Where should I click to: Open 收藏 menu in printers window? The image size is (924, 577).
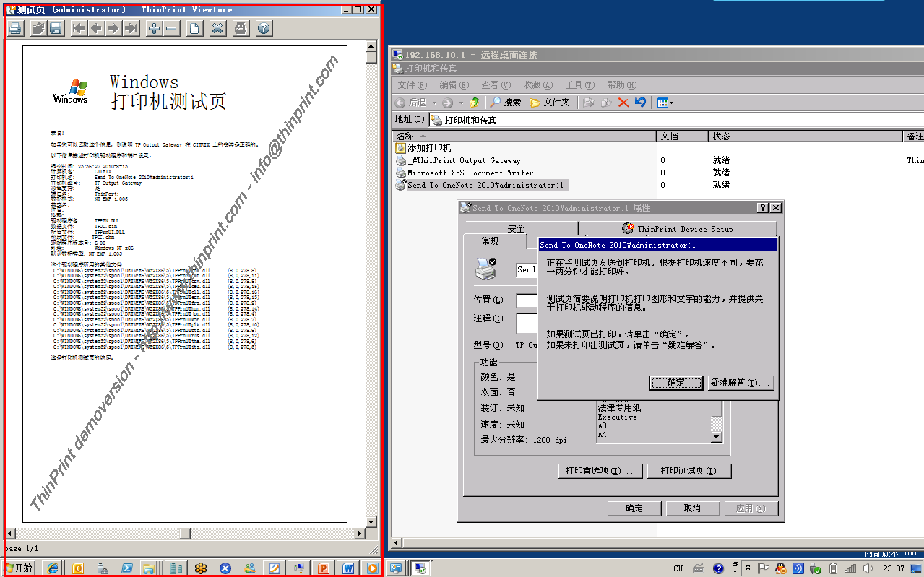537,85
